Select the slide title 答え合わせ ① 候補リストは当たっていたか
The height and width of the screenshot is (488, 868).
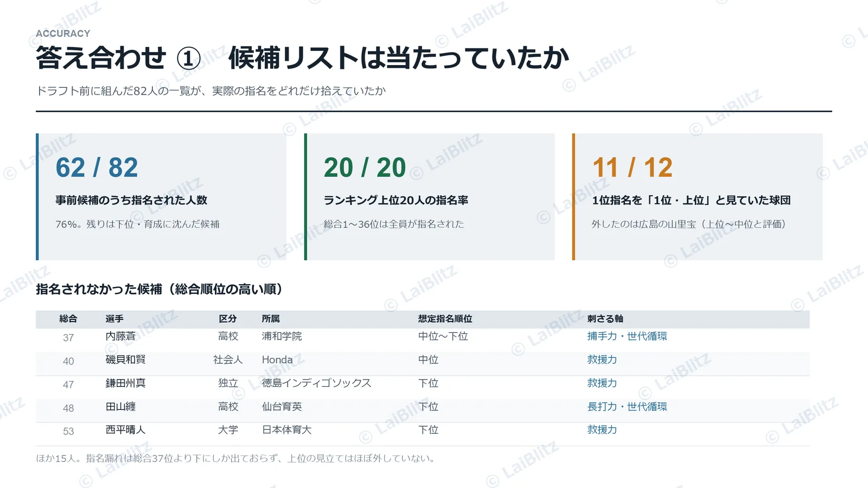[302, 57]
